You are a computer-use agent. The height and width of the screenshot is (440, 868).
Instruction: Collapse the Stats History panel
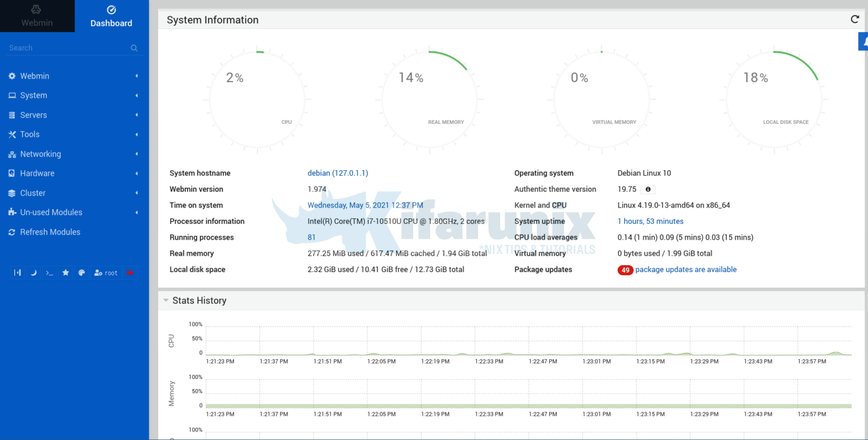(166, 300)
